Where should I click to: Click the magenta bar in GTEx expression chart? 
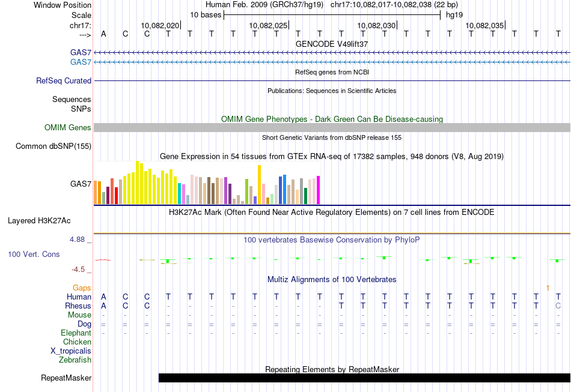318,190
